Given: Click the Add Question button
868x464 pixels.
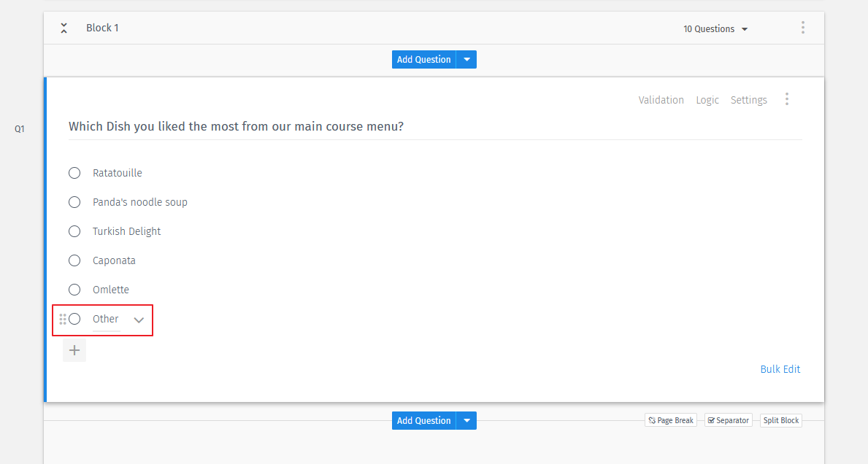Looking at the screenshot, I should (423, 59).
